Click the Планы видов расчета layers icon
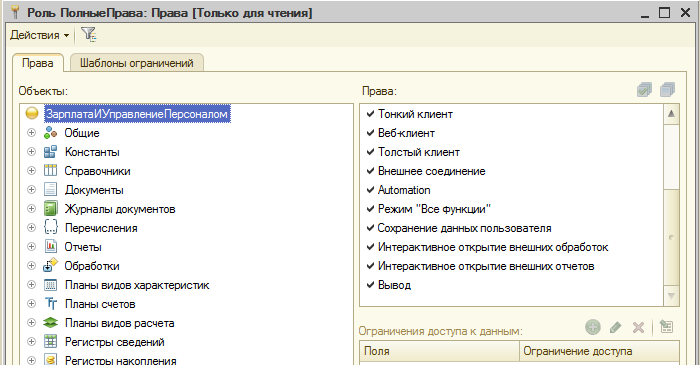This screenshot has height=365, width=700. [x=50, y=322]
